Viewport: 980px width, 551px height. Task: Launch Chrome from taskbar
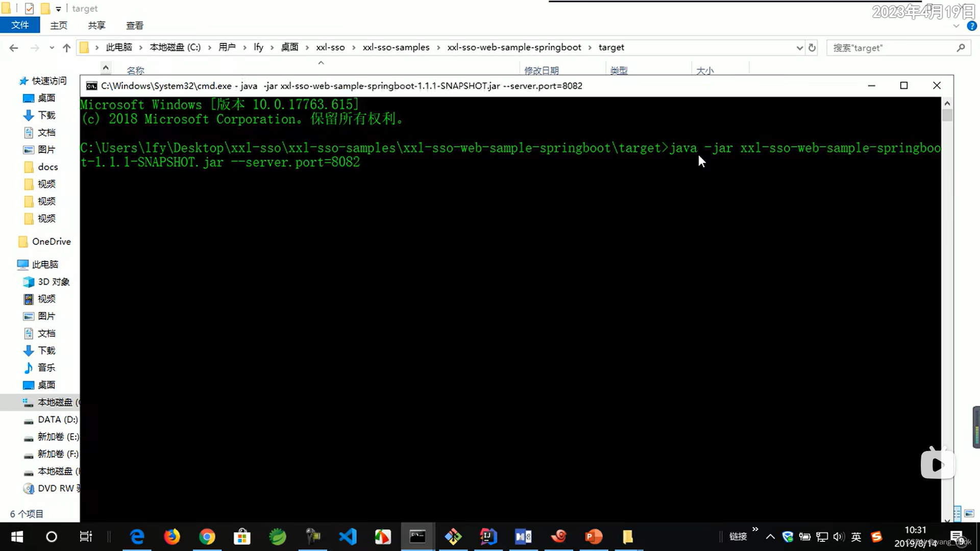point(207,537)
